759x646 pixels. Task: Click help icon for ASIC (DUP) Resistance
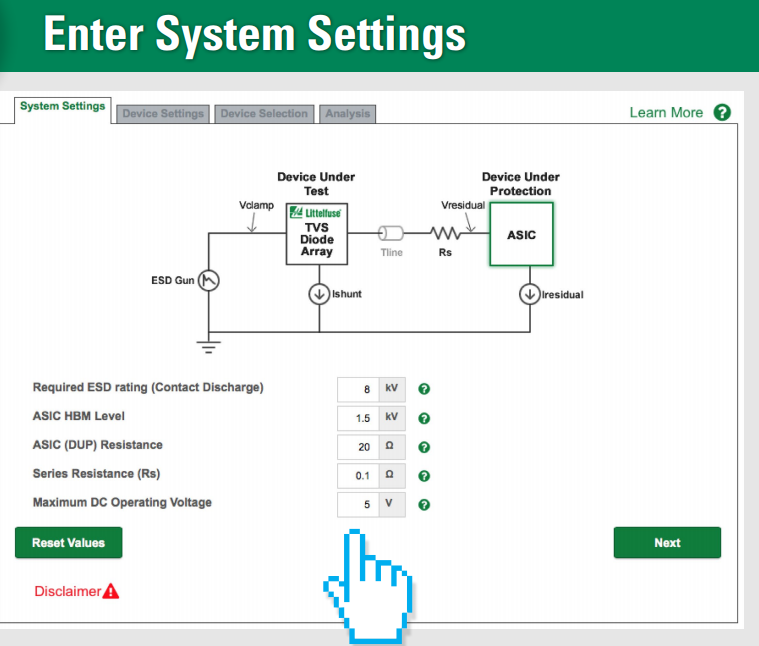pyautogui.click(x=424, y=447)
